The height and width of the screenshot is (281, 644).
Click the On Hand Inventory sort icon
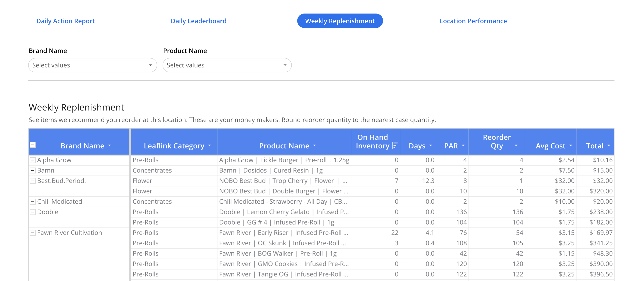(395, 145)
